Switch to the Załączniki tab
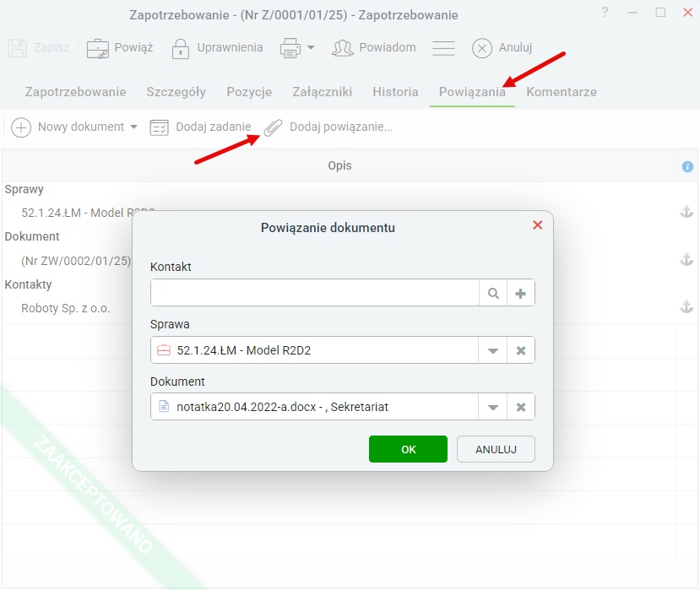Viewport: 700px width, 590px height. (x=323, y=92)
